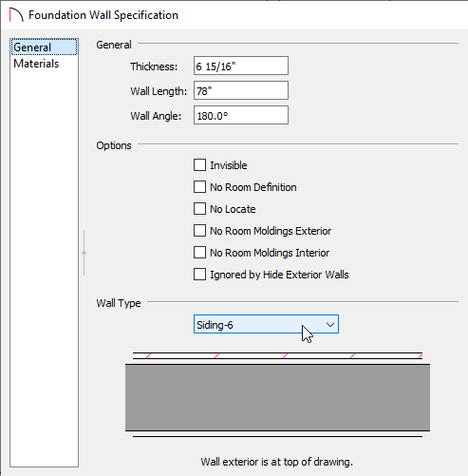
Task: Toggle No Room Moldings Interior checkbox
Action: pyautogui.click(x=199, y=253)
